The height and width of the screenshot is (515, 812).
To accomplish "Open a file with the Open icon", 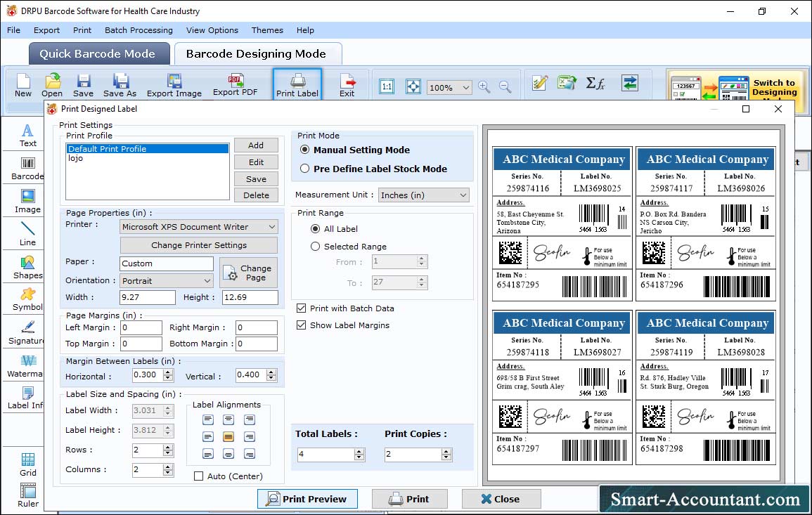I will [52, 85].
